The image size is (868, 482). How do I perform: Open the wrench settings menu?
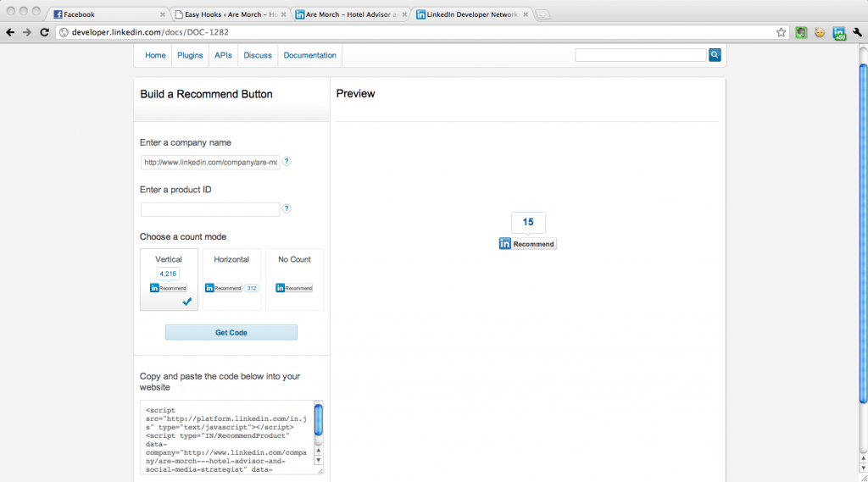pos(858,33)
